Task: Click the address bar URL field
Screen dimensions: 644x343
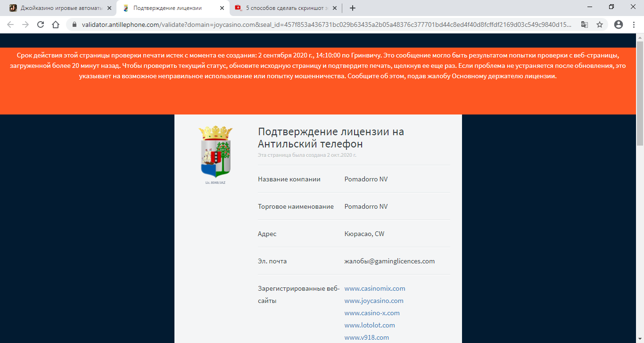Action: pyautogui.click(x=325, y=24)
